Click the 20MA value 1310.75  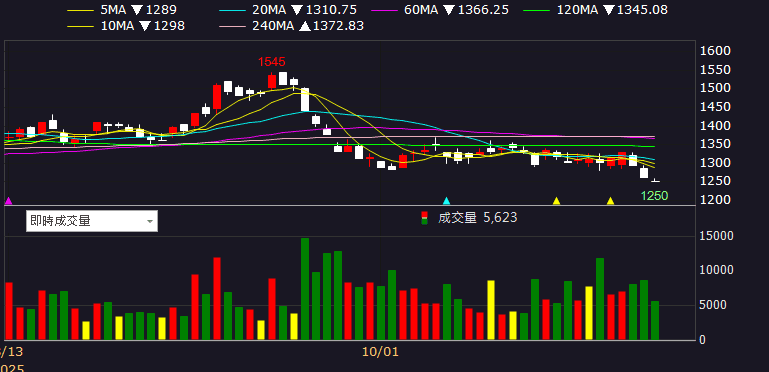331,10
